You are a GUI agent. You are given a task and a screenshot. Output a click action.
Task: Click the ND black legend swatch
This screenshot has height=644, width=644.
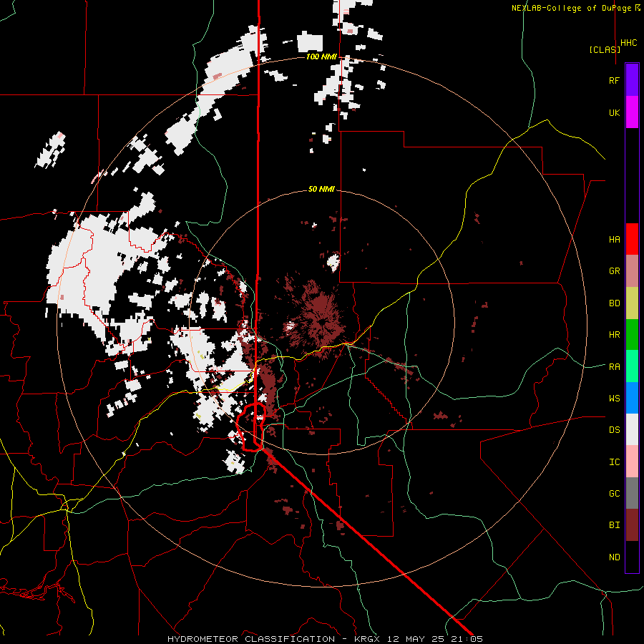click(632, 557)
